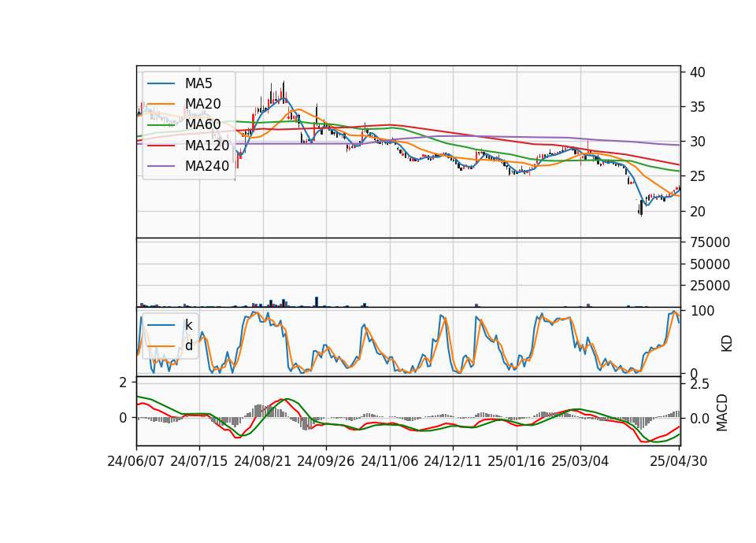Click the d legend label in KD panel

188,345
